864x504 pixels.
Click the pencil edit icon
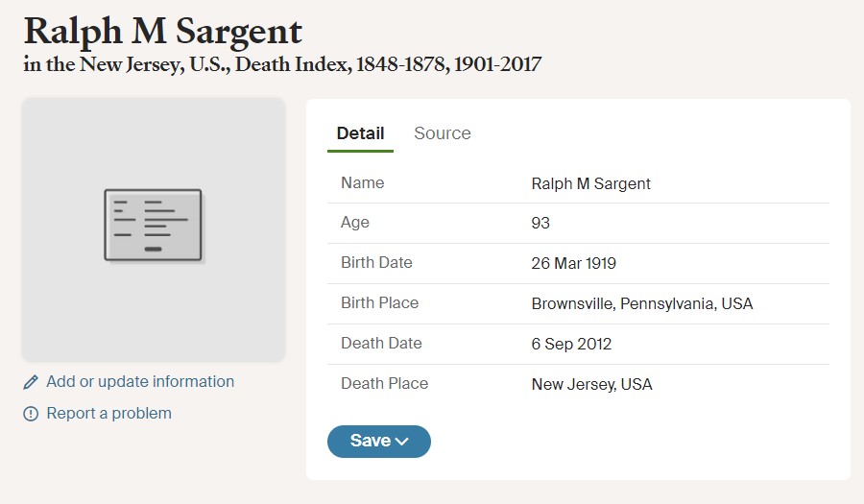[31, 382]
